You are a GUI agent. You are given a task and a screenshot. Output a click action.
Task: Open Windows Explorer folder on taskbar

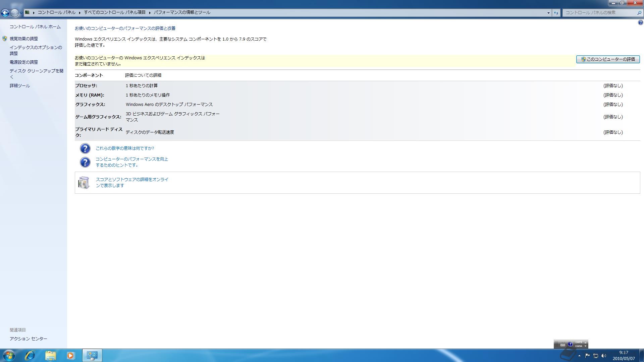coord(50,355)
